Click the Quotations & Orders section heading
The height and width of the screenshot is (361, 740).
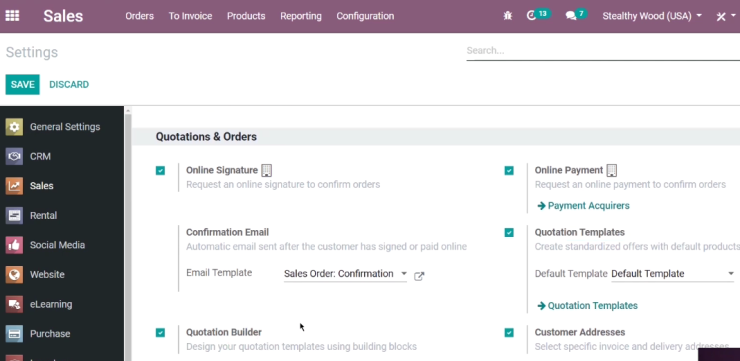[206, 137]
